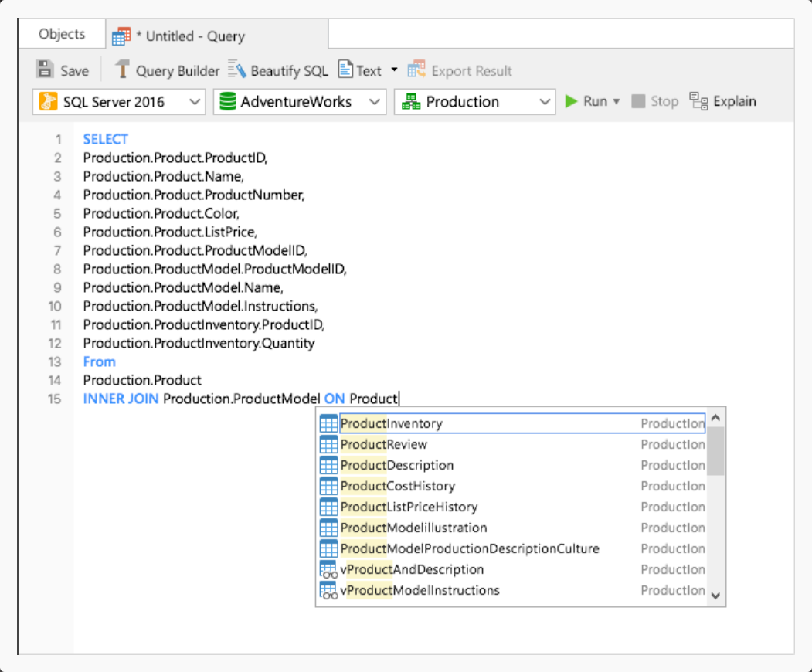Select the vProductAndDescription view icon
The image size is (812, 672).
(x=328, y=570)
